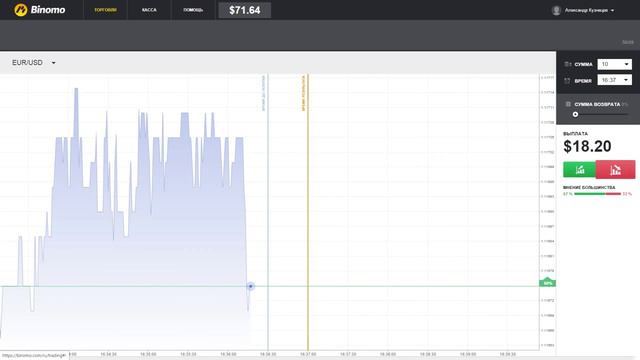Open the Торговля tab

tap(105, 10)
